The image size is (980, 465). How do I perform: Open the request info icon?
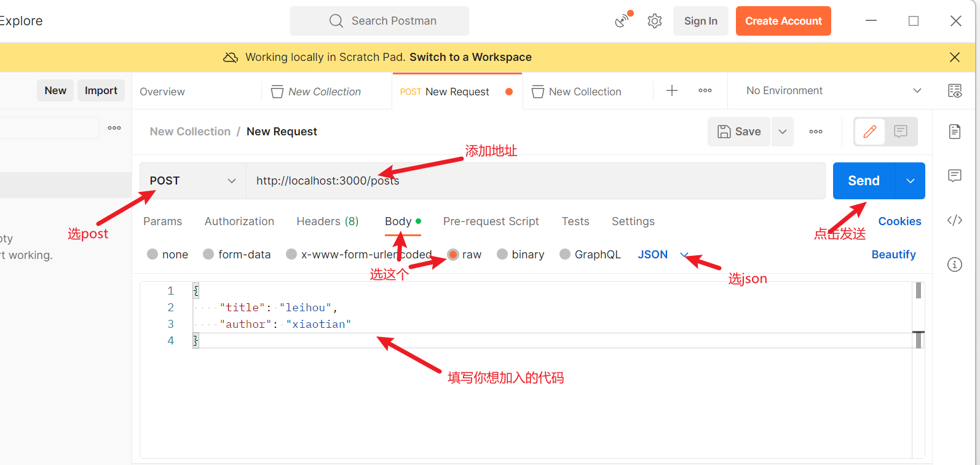(955, 264)
